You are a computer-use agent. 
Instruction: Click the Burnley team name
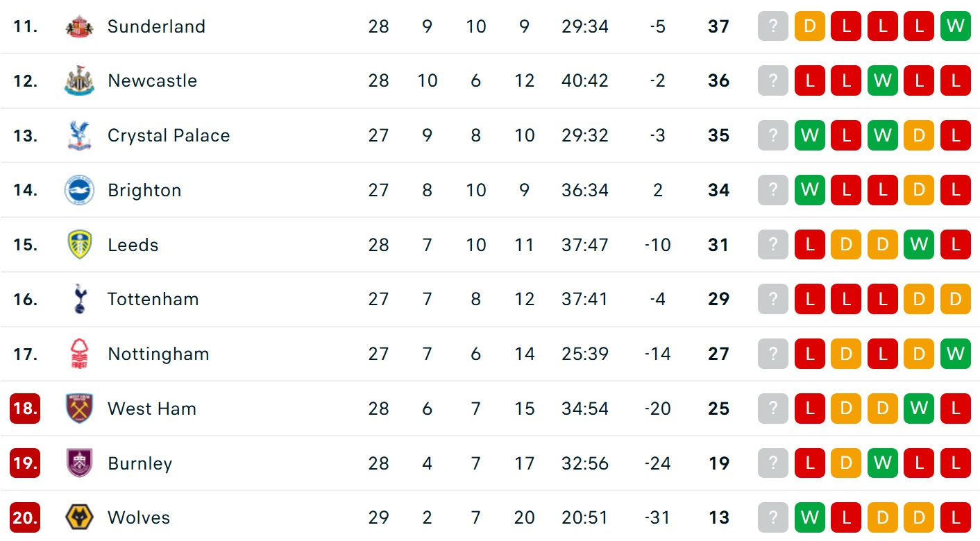pos(140,463)
